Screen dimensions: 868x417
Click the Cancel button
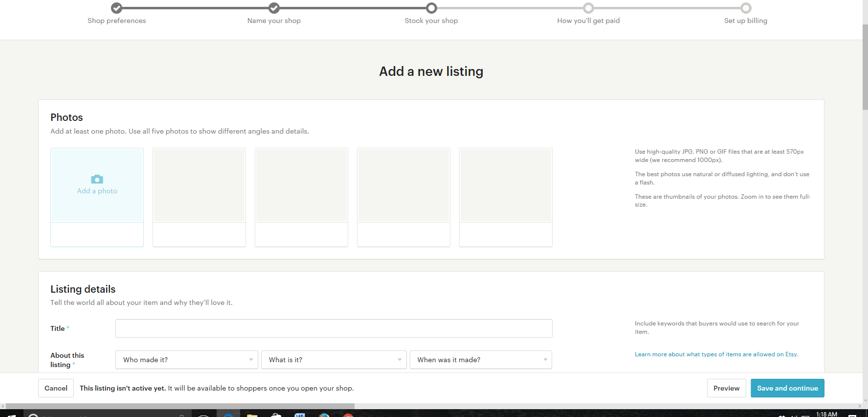point(56,388)
